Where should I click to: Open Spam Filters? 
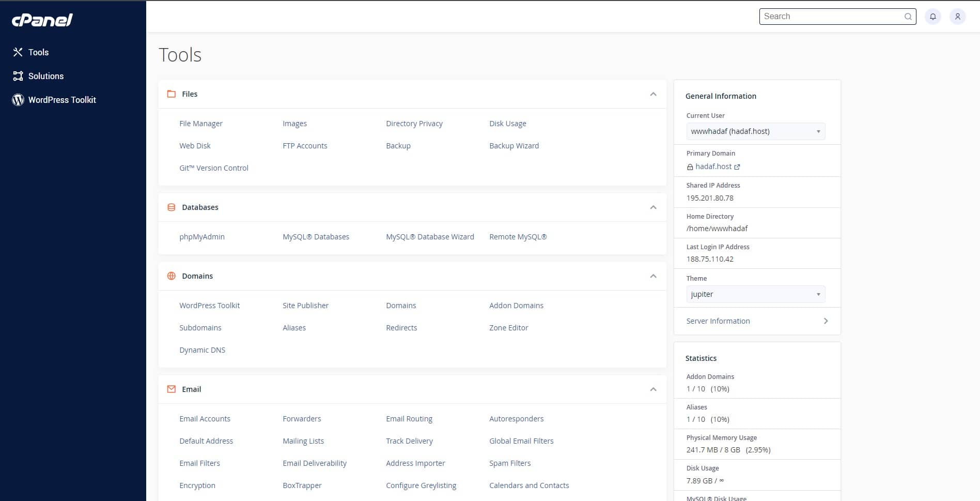[510, 463]
